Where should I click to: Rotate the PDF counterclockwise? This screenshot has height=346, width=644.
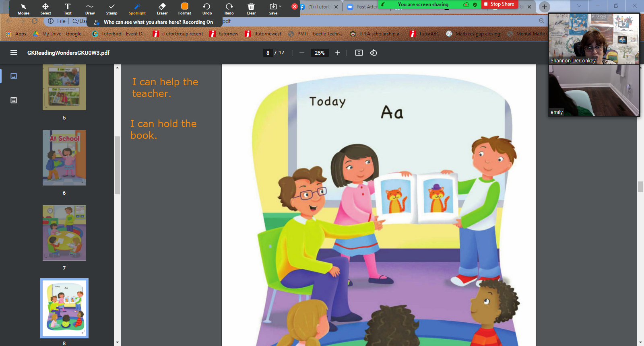coord(374,53)
